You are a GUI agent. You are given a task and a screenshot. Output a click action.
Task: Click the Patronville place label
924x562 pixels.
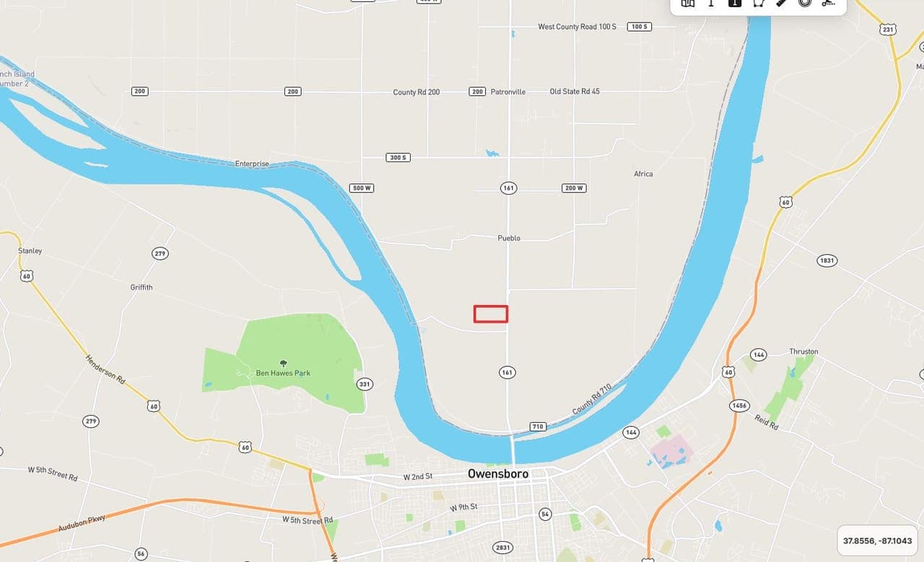[508, 92]
